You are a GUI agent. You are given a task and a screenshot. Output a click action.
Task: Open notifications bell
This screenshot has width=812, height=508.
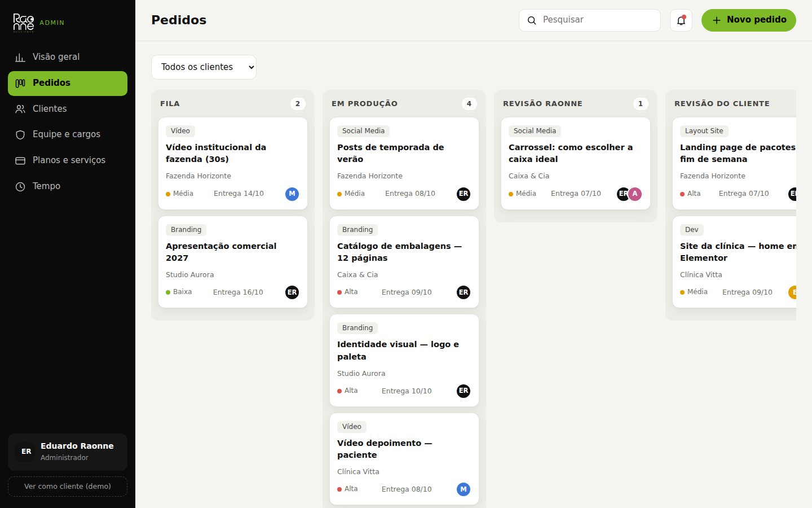pyautogui.click(x=681, y=20)
